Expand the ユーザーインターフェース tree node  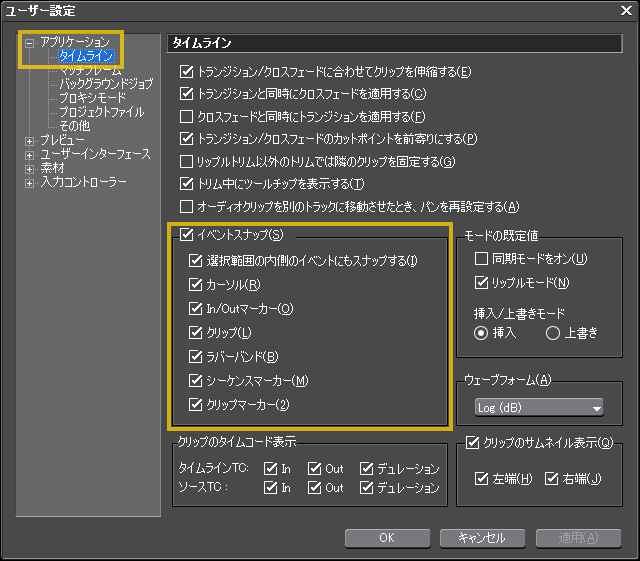(29, 155)
